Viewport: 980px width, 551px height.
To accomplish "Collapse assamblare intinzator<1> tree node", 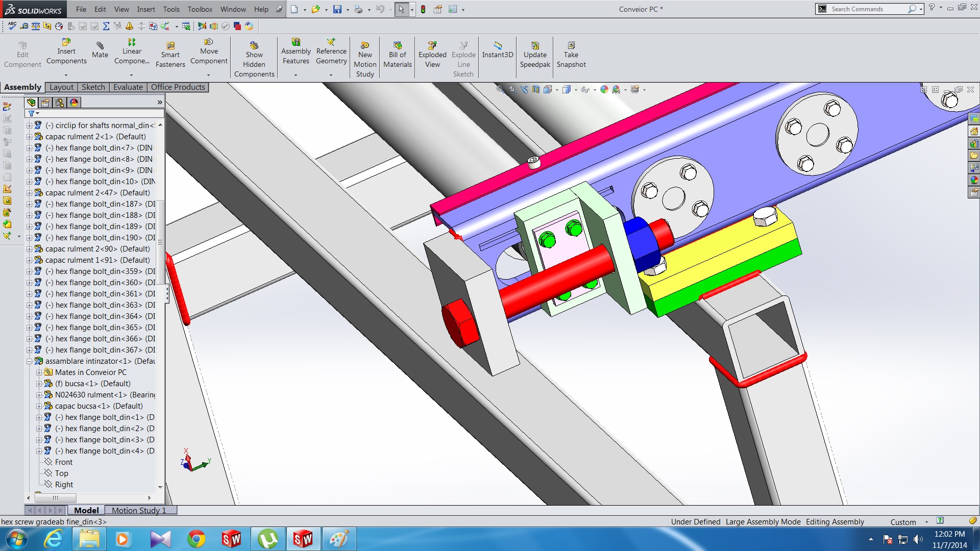I will [x=30, y=361].
